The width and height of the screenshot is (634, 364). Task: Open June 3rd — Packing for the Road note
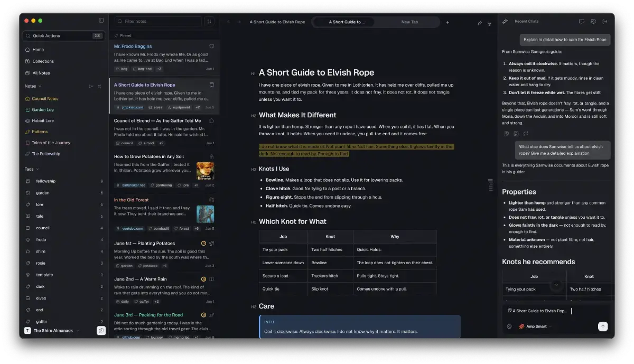[x=164, y=323]
